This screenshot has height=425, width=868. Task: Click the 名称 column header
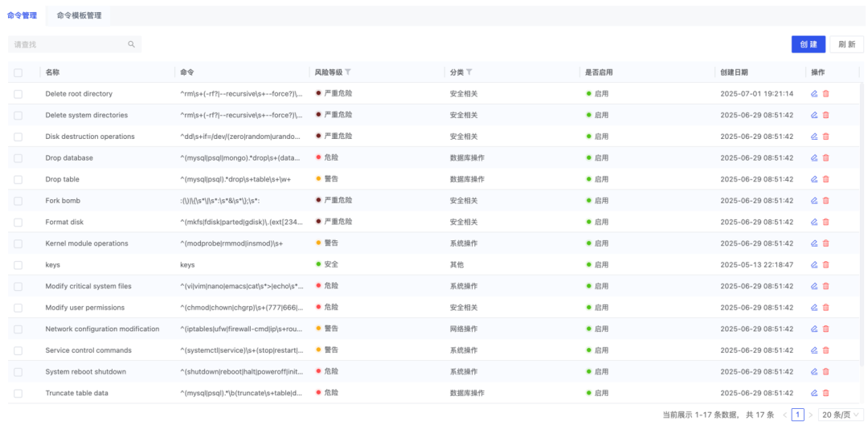pyautogui.click(x=52, y=72)
